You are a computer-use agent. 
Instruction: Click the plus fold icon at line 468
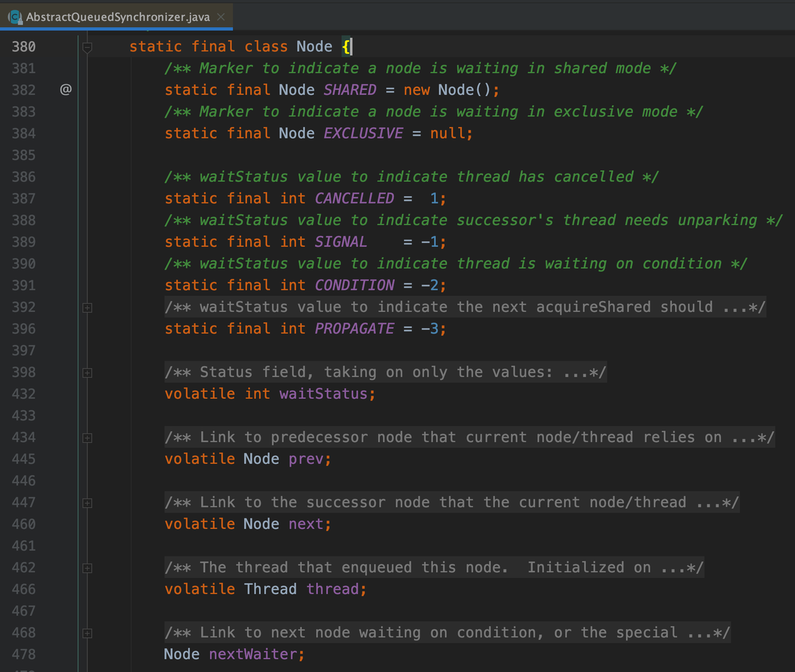(x=87, y=632)
